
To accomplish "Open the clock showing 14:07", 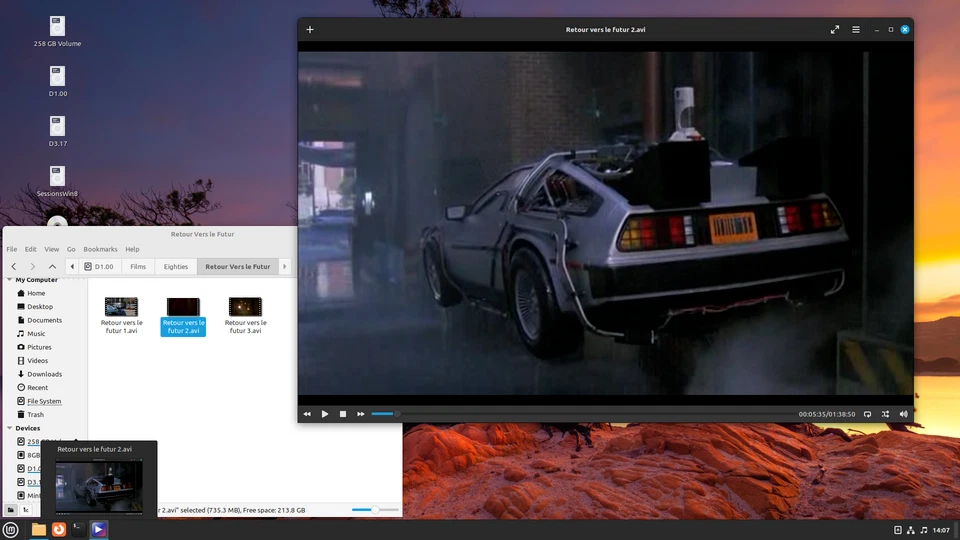I will coord(942,530).
